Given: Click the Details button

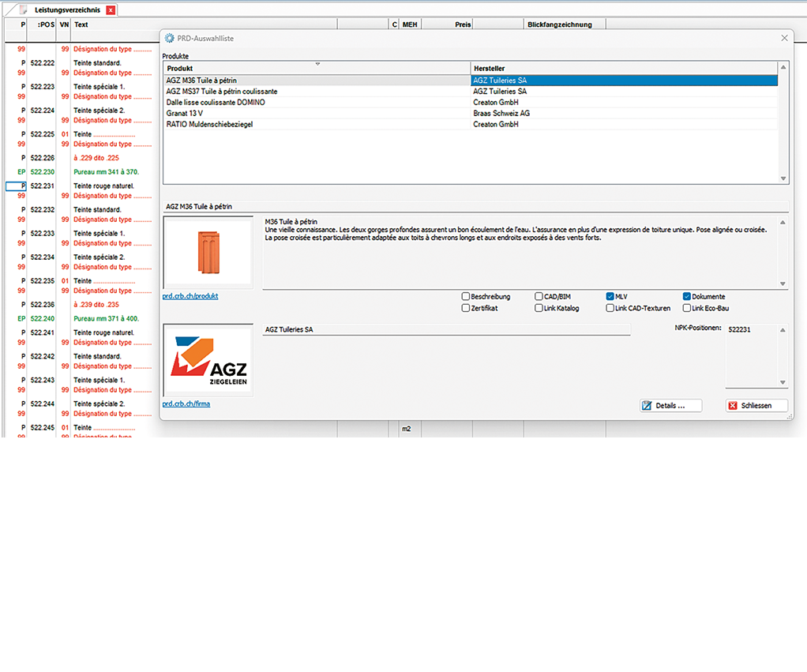Looking at the screenshot, I should tap(670, 405).
